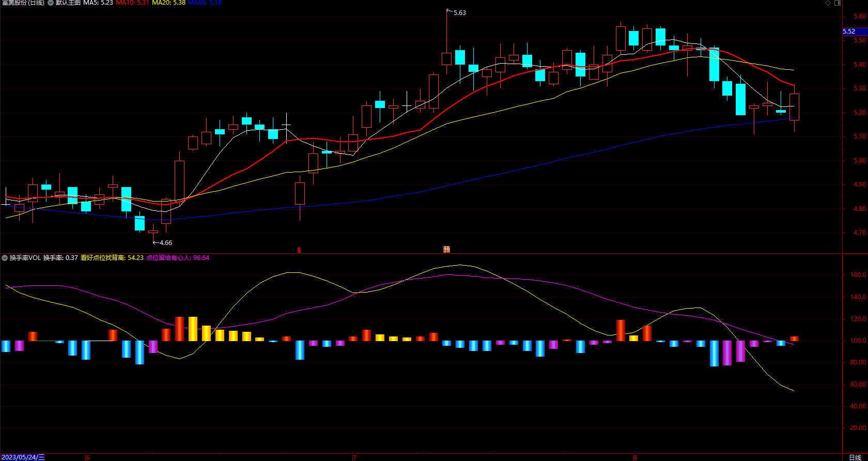Click the 点位留给有心人: 96.64 label
This screenshot has width=868, height=461.
178,258
